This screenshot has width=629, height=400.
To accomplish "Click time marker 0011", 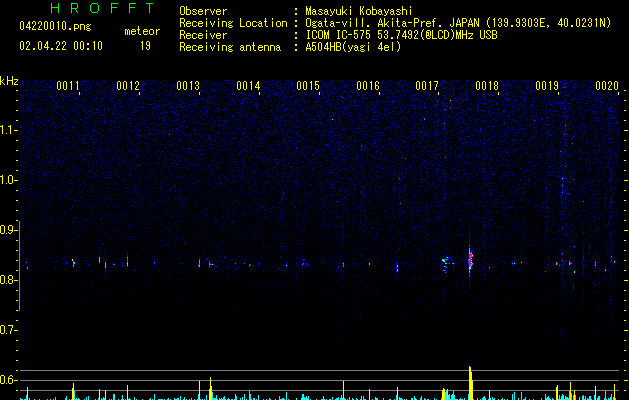I will coord(68,86).
